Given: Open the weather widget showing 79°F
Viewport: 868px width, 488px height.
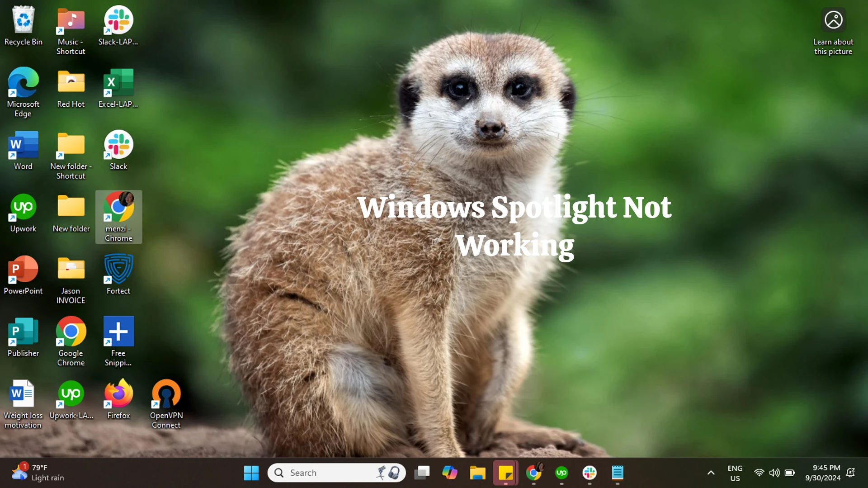Looking at the screenshot, I should (38, 473).
